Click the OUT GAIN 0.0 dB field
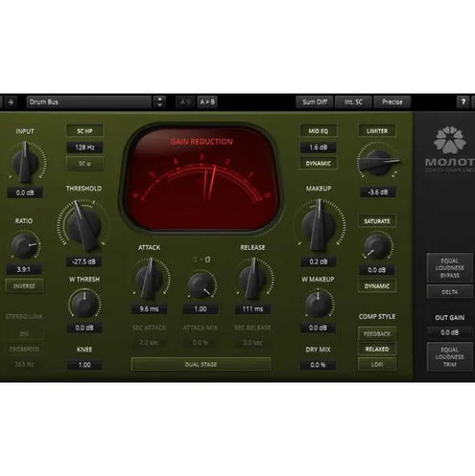The height and width of the screenshot is (476, 475). (x=449, y=333)
